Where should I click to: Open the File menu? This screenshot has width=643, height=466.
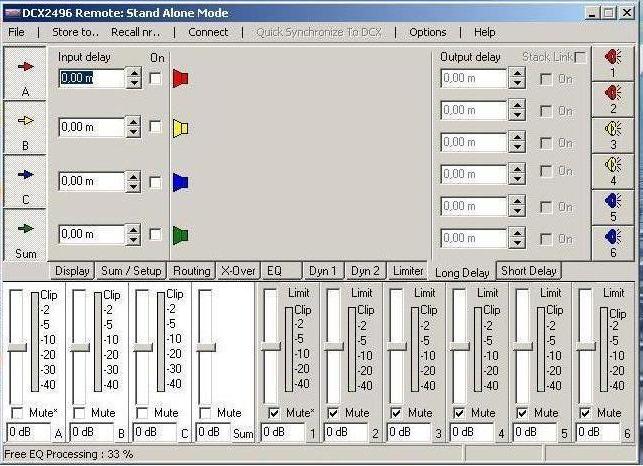[x=16, y=32]
